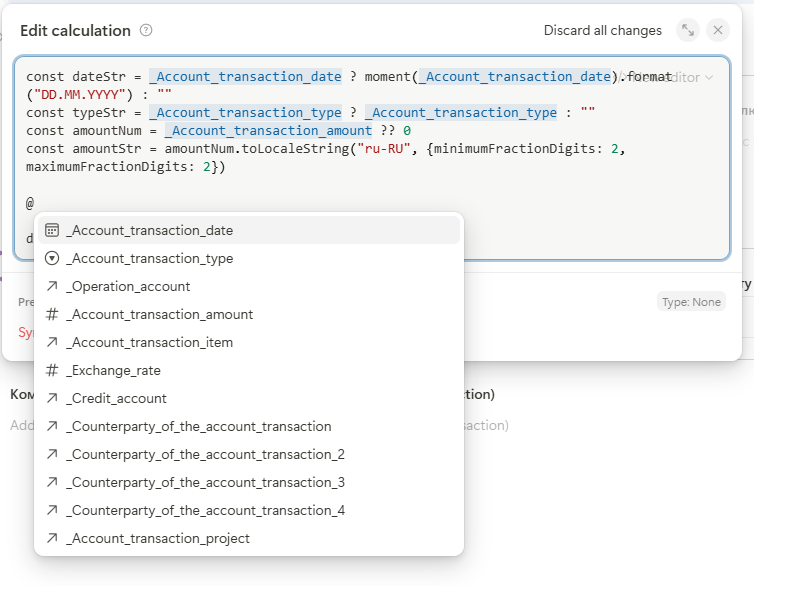Click arrow icon of _Account_transaction_project

[x=52, y=539]
